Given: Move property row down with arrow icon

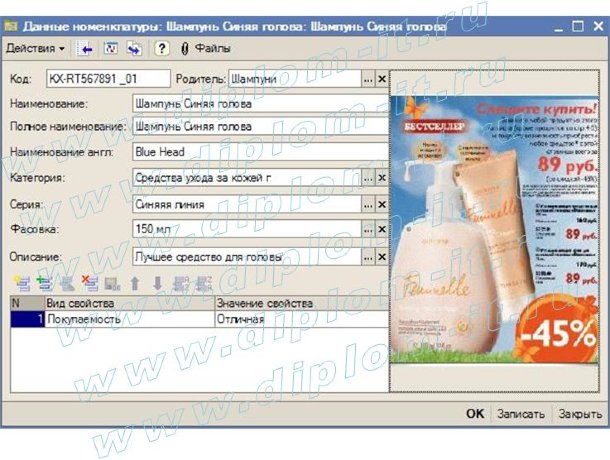Looking at the screenshot, I should (157, 284).
